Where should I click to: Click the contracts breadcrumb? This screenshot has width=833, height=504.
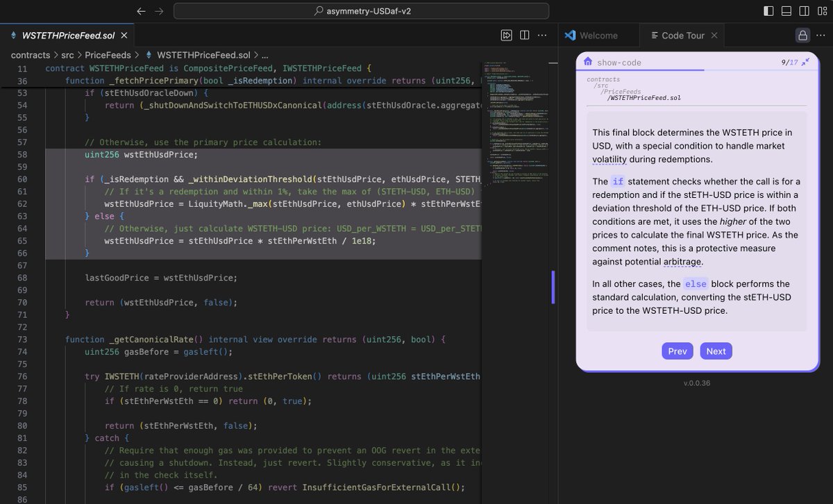click(x=31, y=55)
